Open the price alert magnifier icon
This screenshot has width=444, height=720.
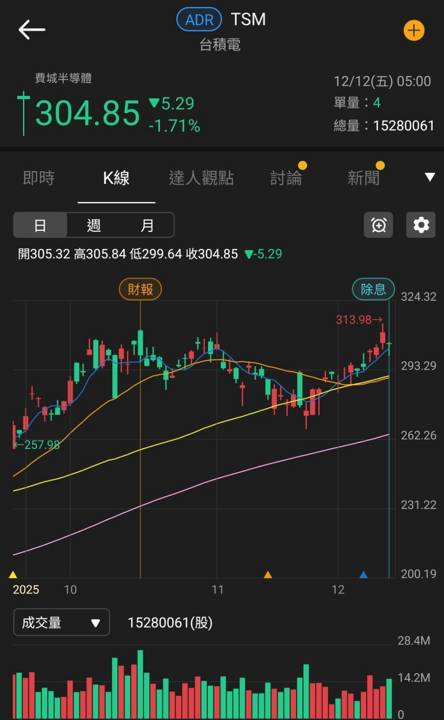(x=378, y=225)
